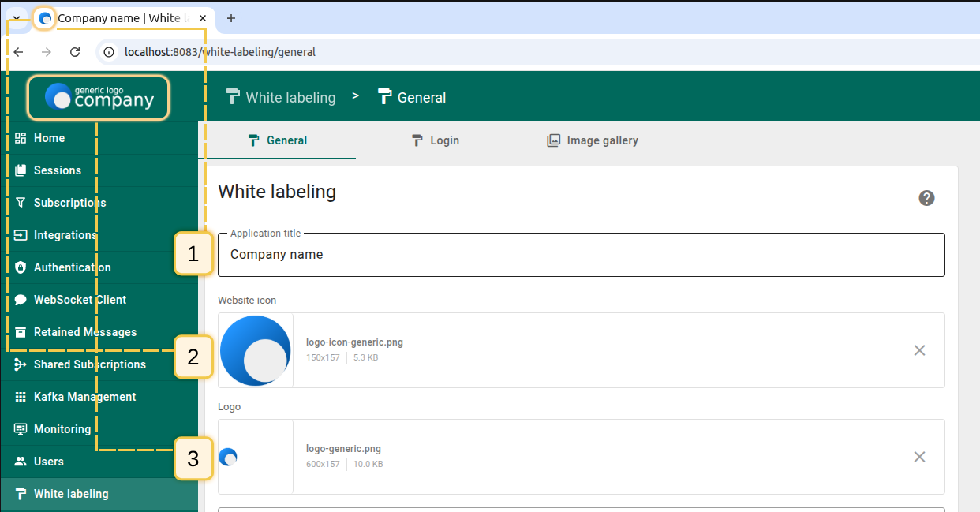Open the Image gallery tab
The height and width of the screenshot is (512, 980).
pyautogui.click(x=593, y=140)
